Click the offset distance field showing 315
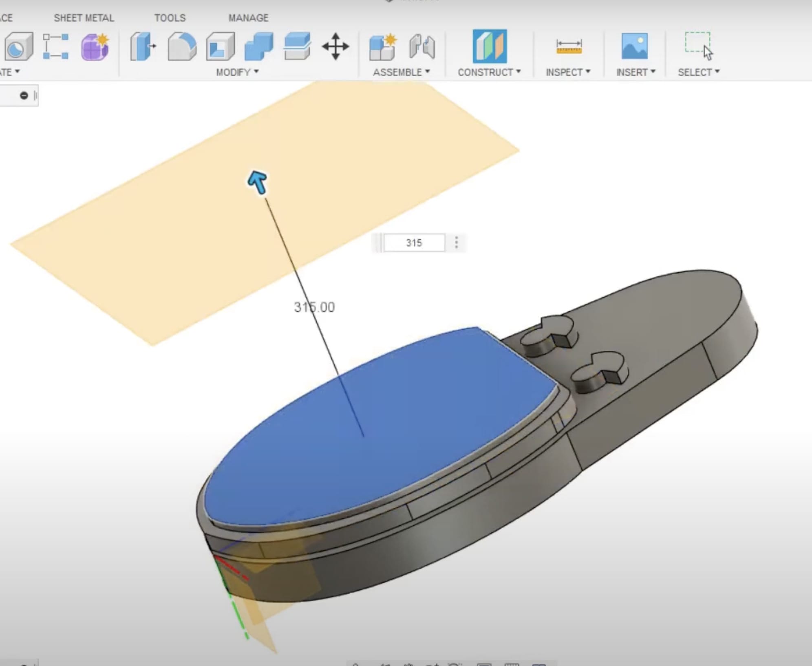The image size is (812, 666). (x=414, y=243)
